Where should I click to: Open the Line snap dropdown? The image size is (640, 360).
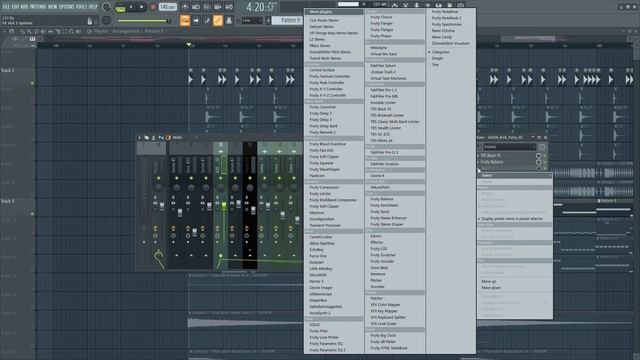coord(251,20)
